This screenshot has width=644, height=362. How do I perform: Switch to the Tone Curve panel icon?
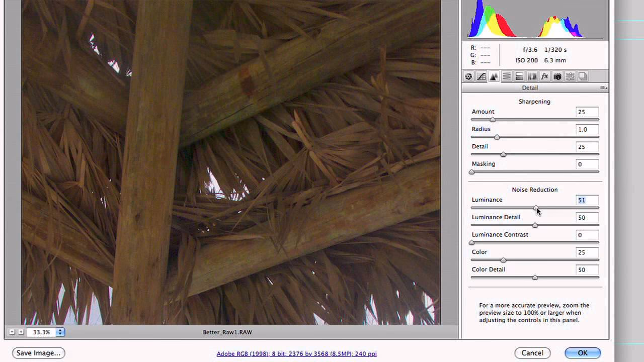pyautogui.click(x=481, y=76)
